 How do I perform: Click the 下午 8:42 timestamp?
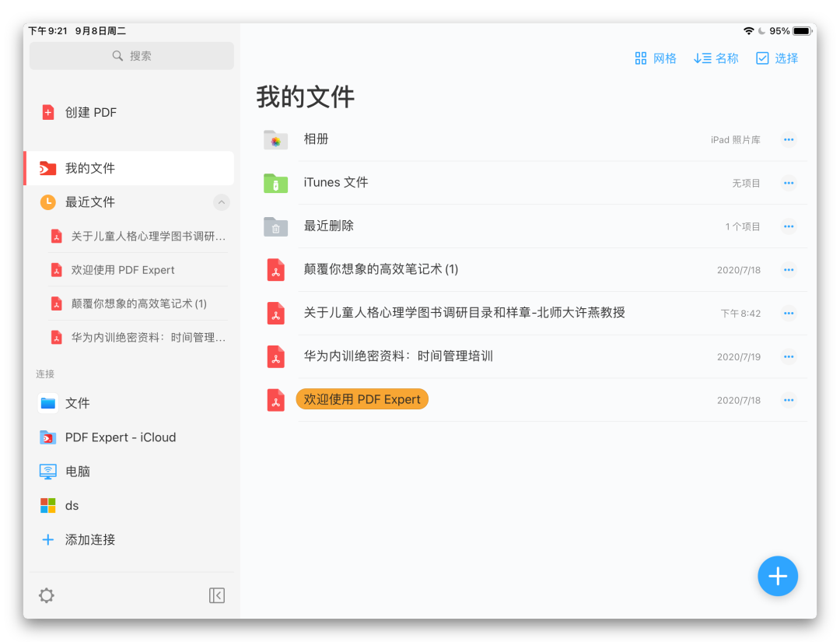tap(740, 314)
